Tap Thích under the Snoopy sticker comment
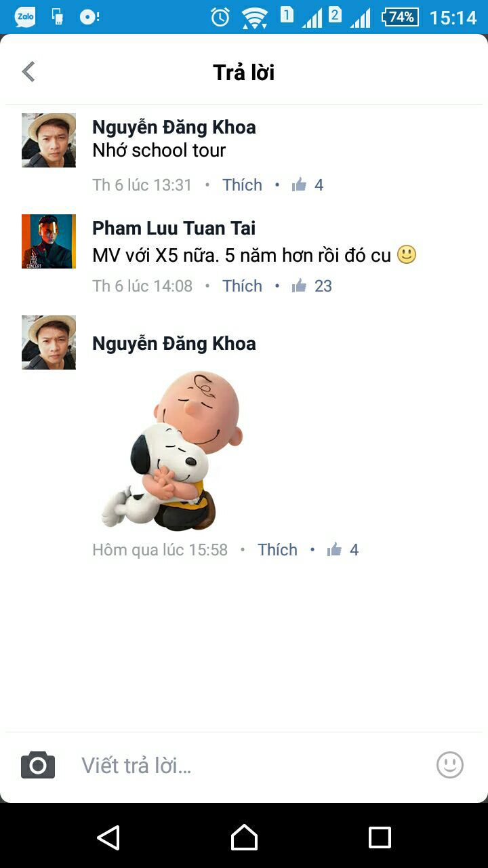 (277, 549)
